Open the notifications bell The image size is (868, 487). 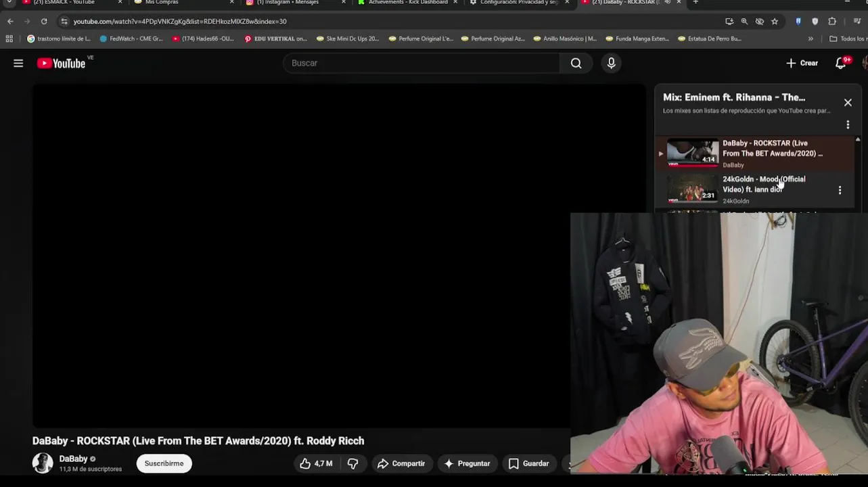point(840,63)
